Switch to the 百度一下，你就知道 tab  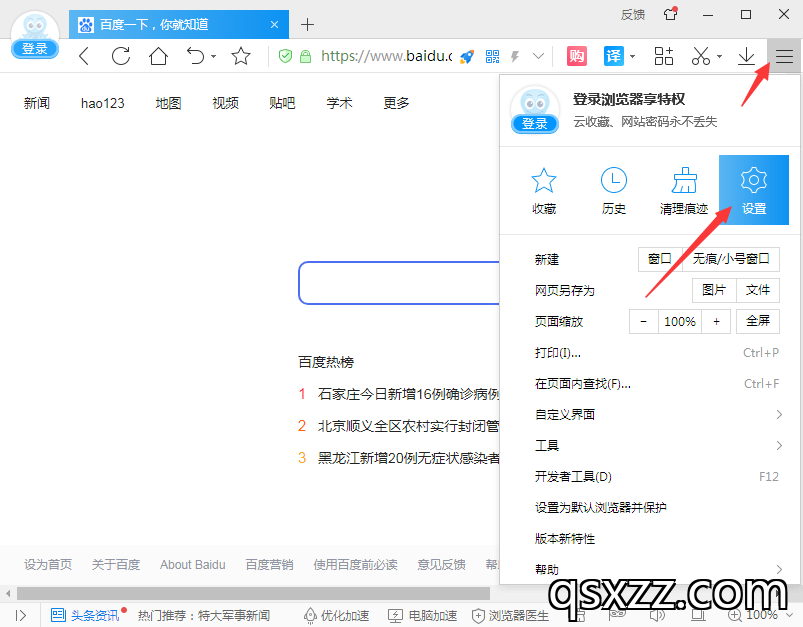179,24
